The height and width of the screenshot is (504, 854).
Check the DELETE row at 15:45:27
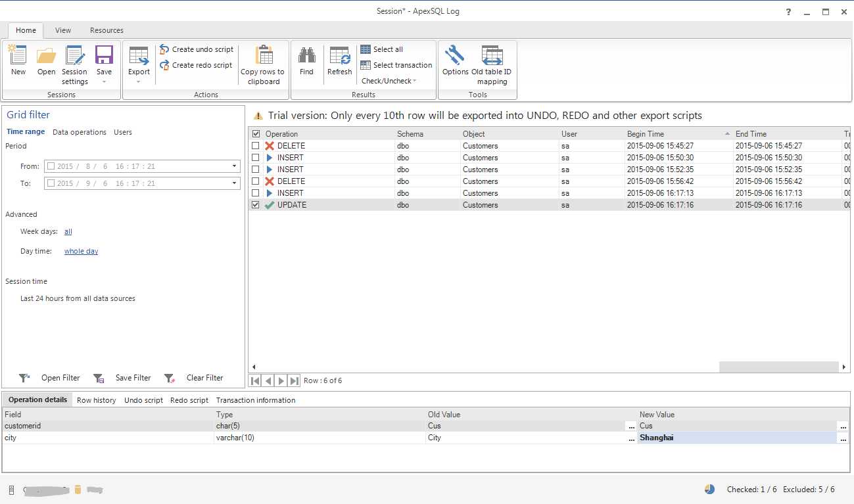coord(256,146)
